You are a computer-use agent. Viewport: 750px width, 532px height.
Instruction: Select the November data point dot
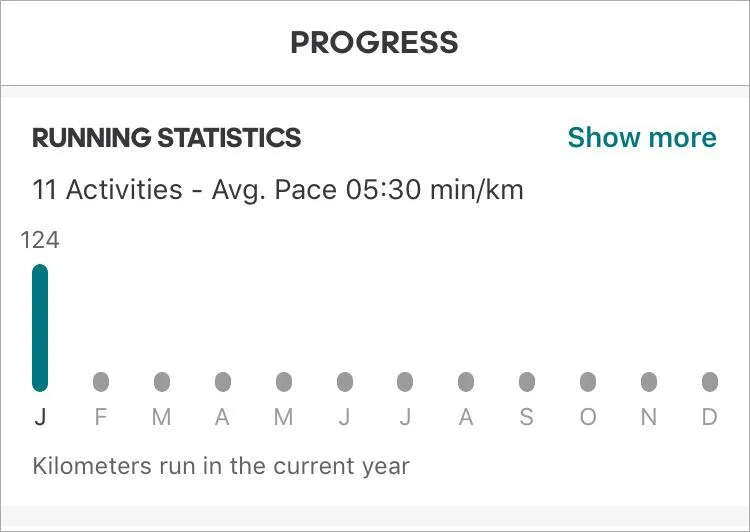pos(649,382)
